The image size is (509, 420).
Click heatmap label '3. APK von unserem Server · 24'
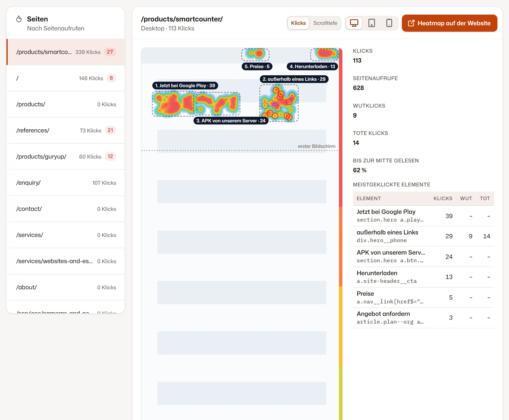(x=231, y=121)
